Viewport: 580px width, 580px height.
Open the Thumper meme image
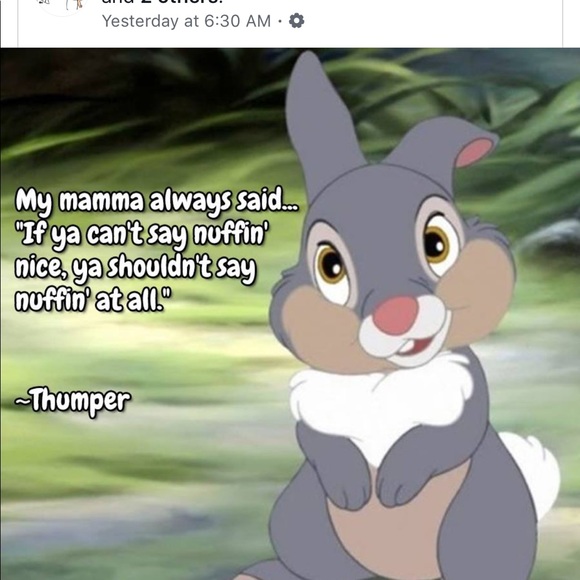(x=290, y=314)
